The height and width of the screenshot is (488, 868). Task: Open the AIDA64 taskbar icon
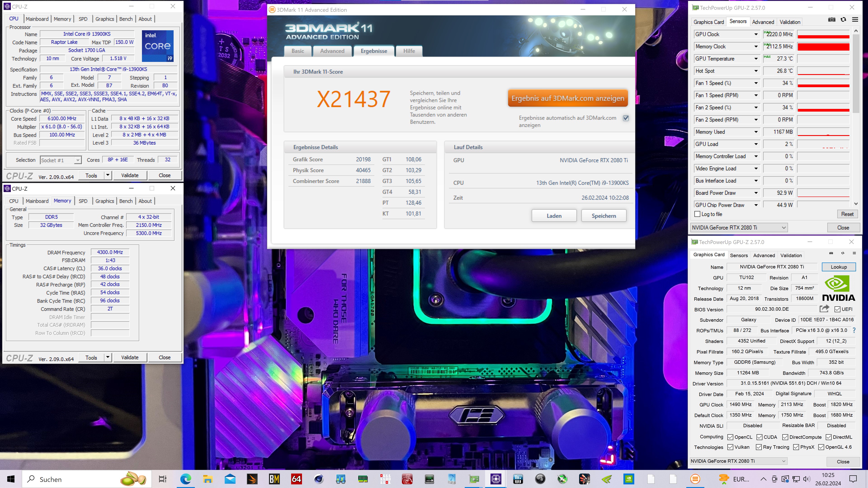[x=297, y=479]
